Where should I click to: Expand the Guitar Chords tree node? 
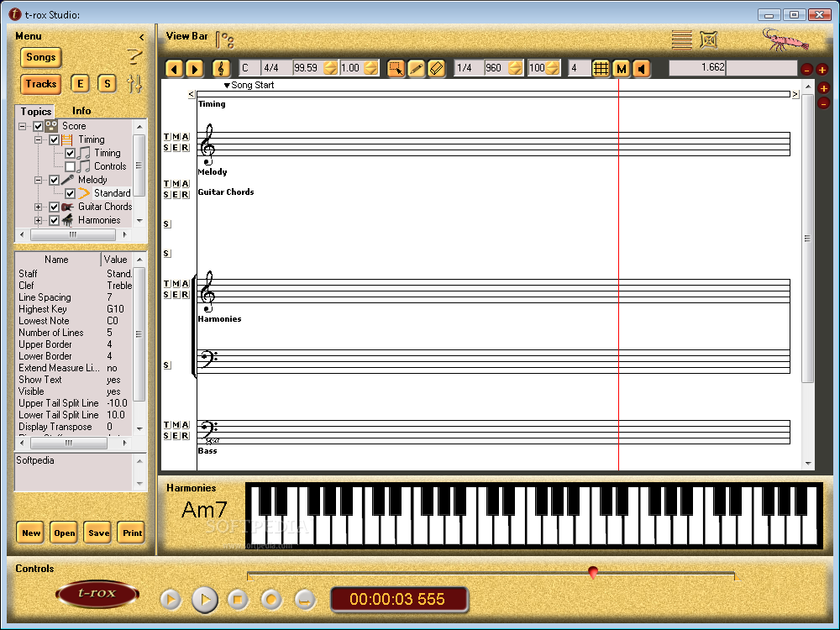(x=38, y=207)
